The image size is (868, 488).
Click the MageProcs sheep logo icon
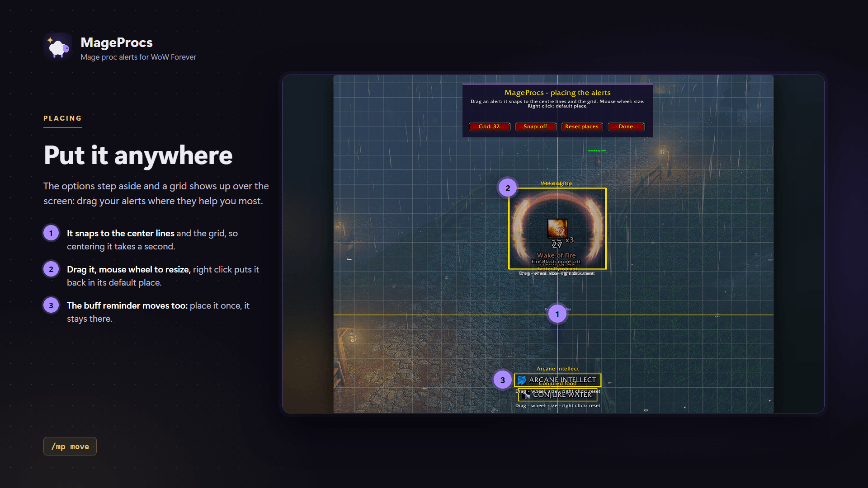tap(58, 47)
